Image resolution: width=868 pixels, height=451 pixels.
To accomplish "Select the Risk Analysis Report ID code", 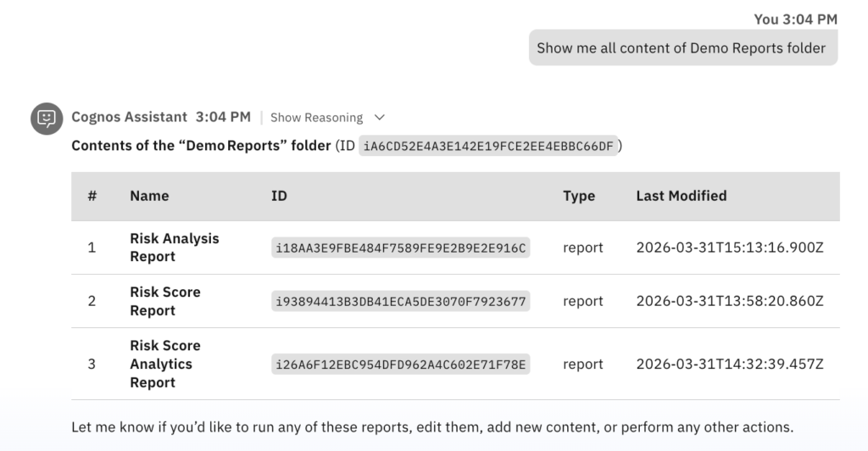I will [x=400, y=248].
